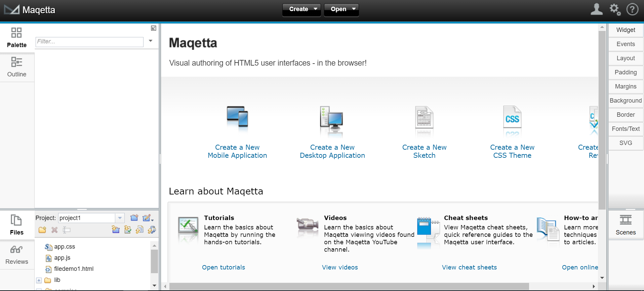
Task: Click the upload multiple files icon
Action: pyautogui.click(x=152, y=230)
